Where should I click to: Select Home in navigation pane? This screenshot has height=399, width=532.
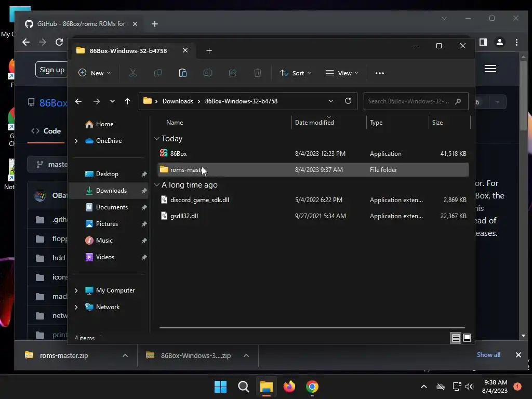click(x=109, y=124)
